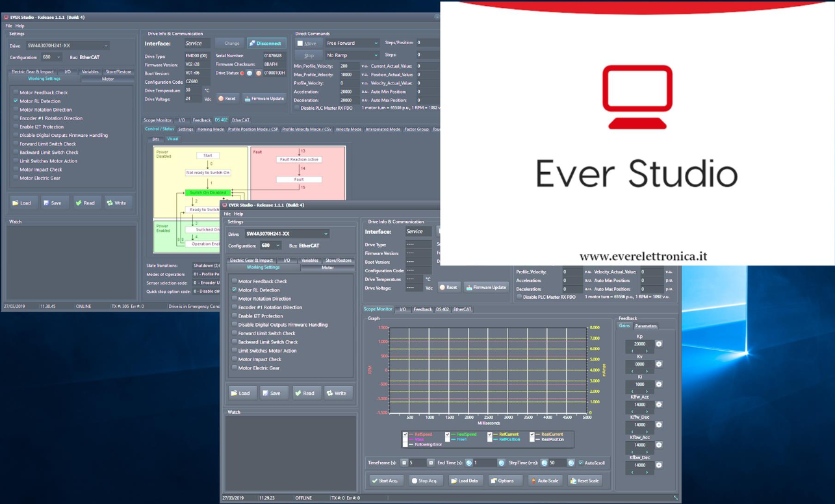Expand the Free Forward dropdown
The height and width of the screenshot is (504, 835).
[x=352, y=44]
